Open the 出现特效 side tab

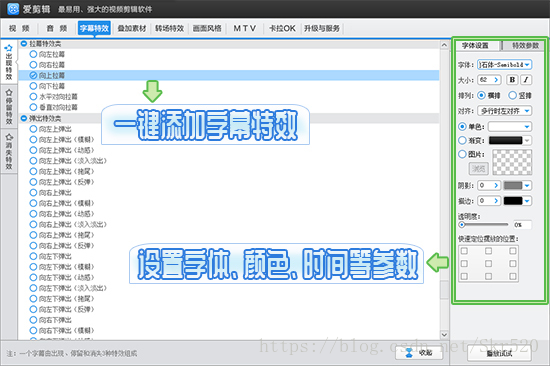point(9,62)
